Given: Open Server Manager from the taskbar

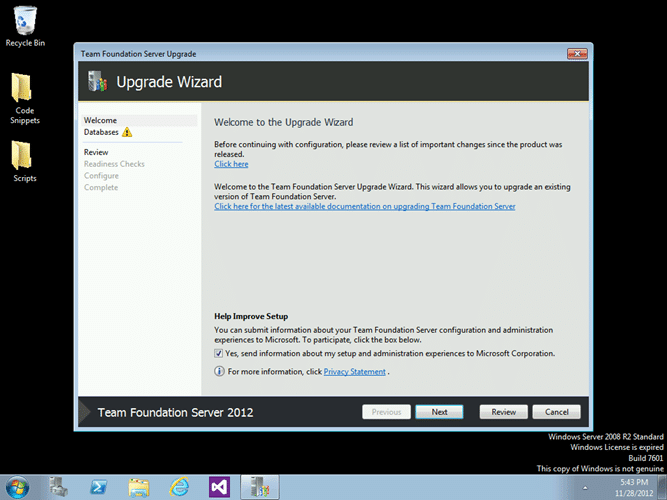Looking at the screenshot, I should [58, 487].
